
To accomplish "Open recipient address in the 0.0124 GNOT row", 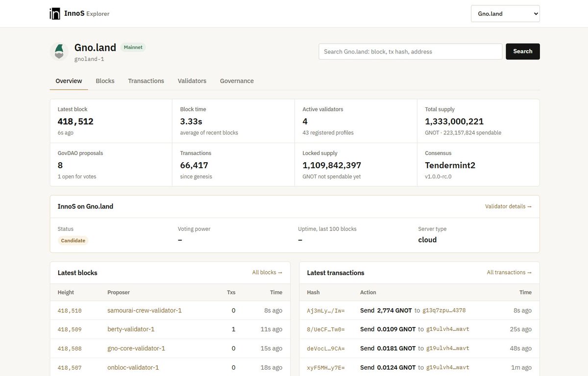I will (x=448, y=368).
